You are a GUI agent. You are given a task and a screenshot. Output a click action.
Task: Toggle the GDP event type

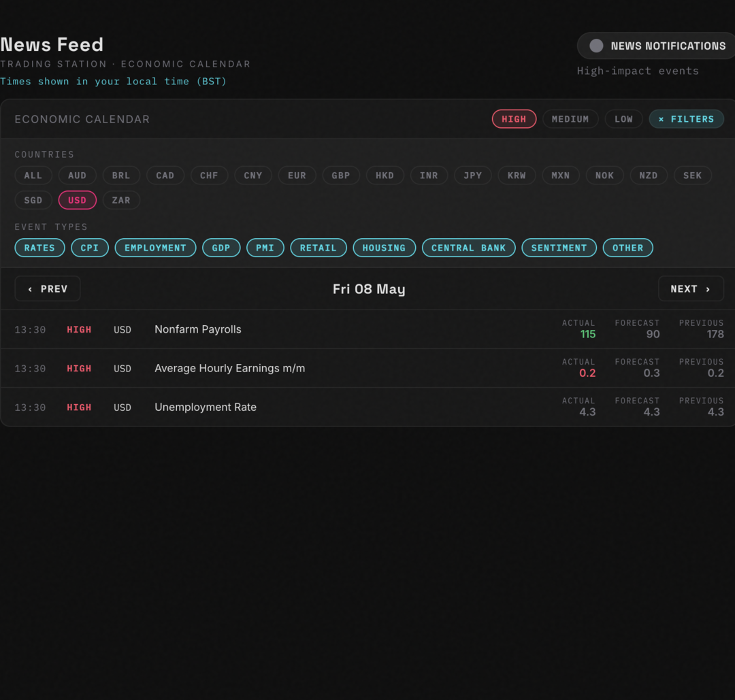click(220, 248)
